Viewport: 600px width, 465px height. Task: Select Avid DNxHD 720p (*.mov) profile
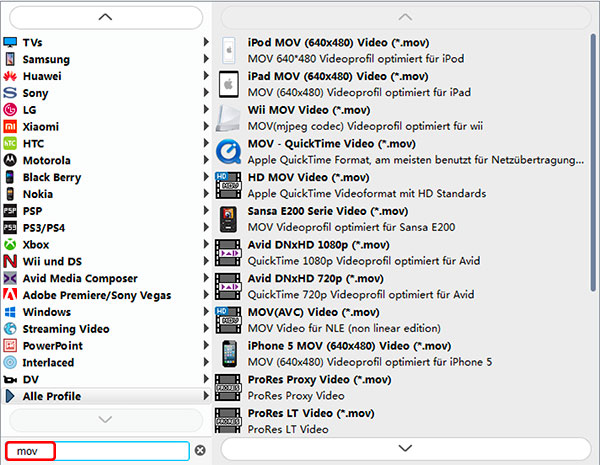(402, 286)
